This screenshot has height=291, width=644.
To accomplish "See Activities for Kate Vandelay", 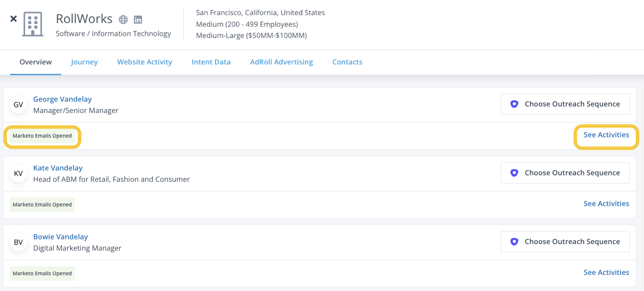I will pos(606,204).
